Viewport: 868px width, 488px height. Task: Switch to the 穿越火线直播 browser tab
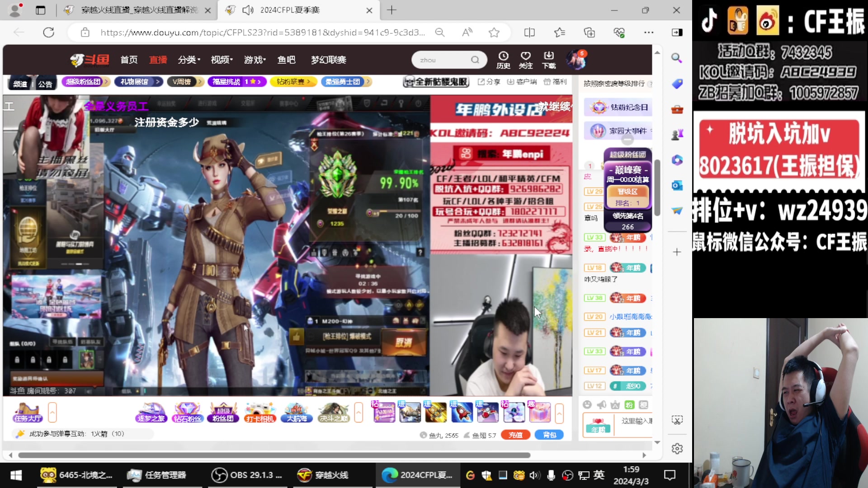138,10
